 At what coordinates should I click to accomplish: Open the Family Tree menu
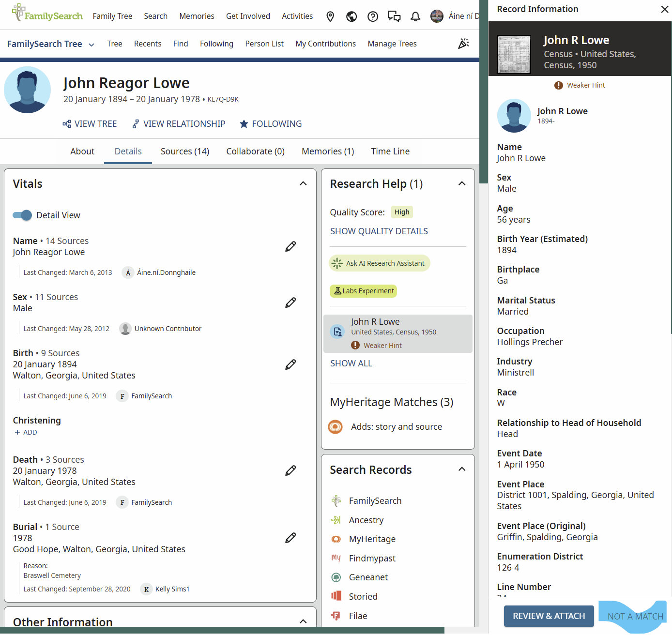[x=112, y=16]
